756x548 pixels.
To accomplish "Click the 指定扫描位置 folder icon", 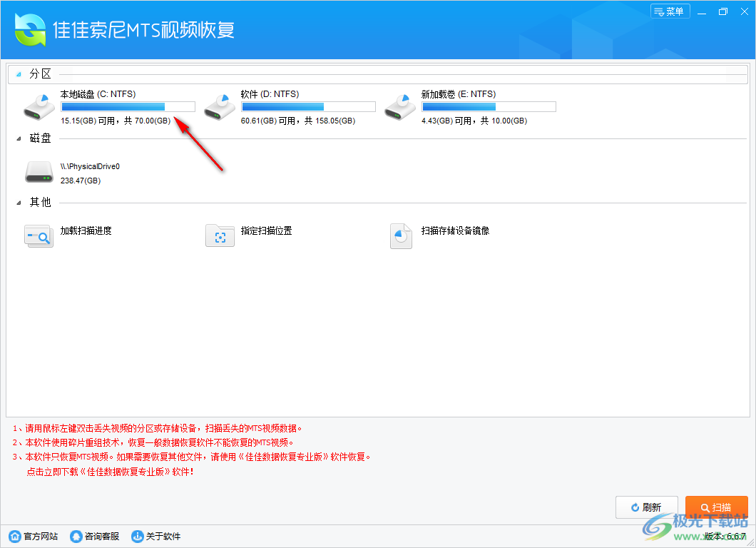I will 220,235.
